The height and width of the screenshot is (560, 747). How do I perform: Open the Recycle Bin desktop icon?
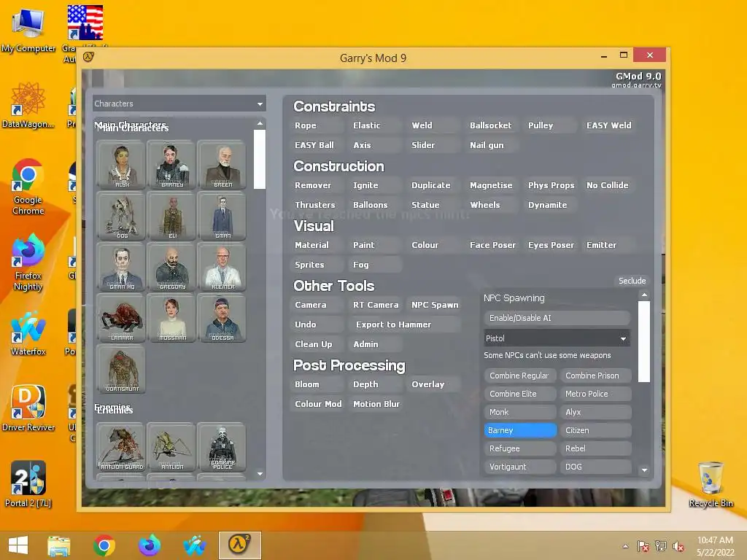pyautogui.click(x=711, y=484)
